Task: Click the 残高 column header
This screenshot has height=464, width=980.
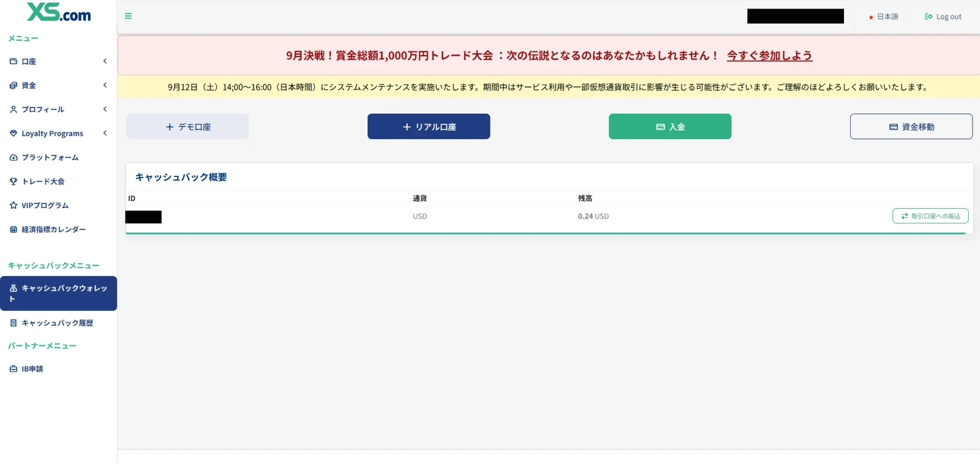Action: pyautogui.click(x=585, y=198)
